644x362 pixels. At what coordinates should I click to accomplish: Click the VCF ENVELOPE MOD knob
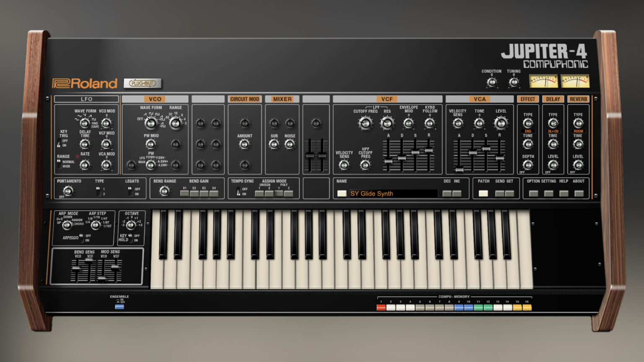(408, 123)
